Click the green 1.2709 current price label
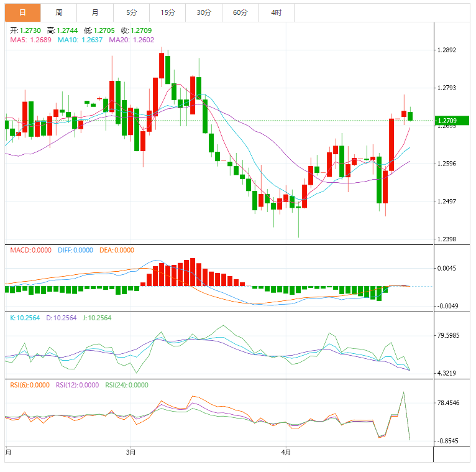The height and width of the screenshot is (472, 476). pos(452,121)
